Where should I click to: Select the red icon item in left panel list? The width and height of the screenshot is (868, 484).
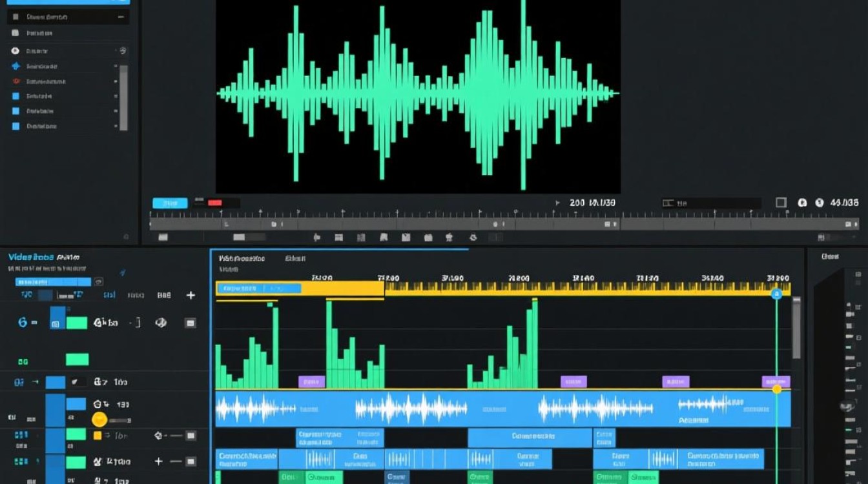click(x=15, y=81)
